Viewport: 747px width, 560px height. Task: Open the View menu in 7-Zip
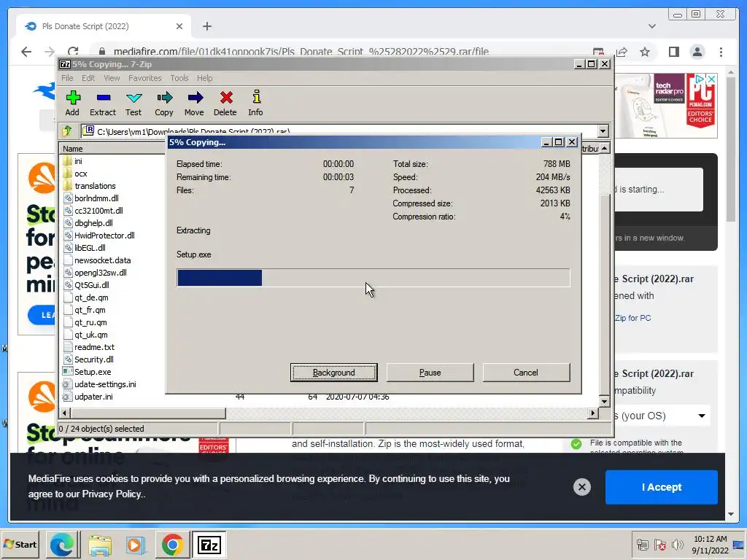(x=112, y=78)
